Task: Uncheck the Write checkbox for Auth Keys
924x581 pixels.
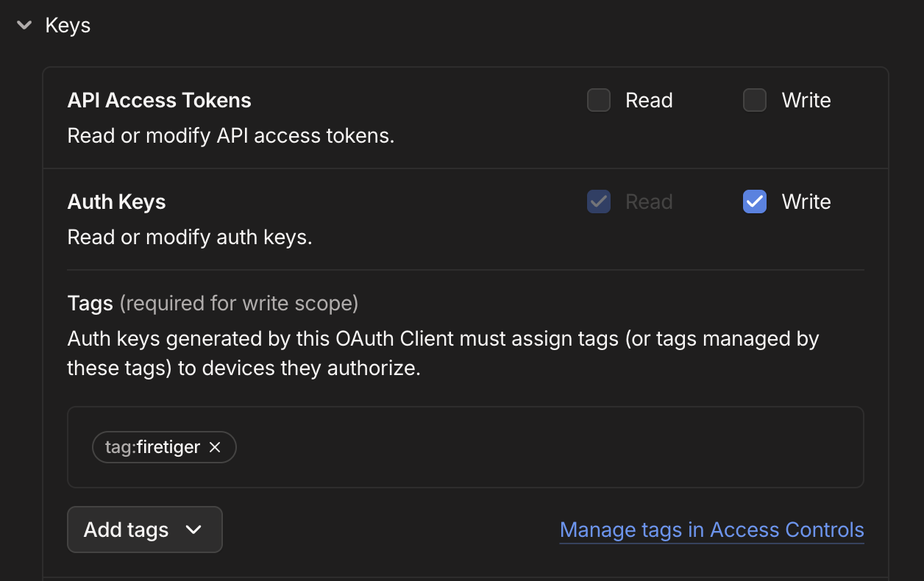Action: coord(754,202)
